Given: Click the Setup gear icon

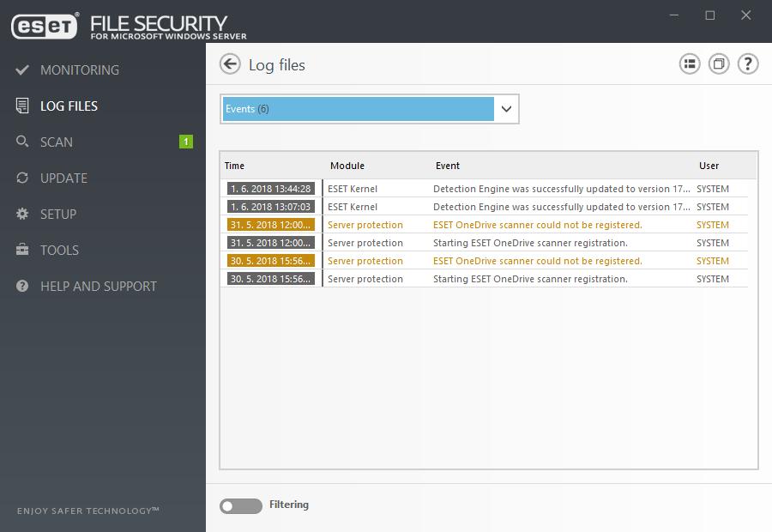Looking at the screenshot, I should 22,214.
